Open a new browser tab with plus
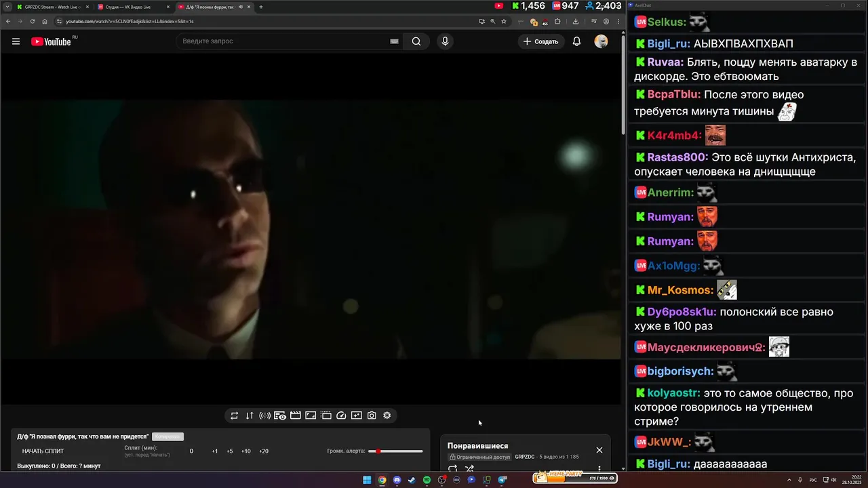Viewport: 868px width, 488px height. pyautogui.click(x=261, y=7)
